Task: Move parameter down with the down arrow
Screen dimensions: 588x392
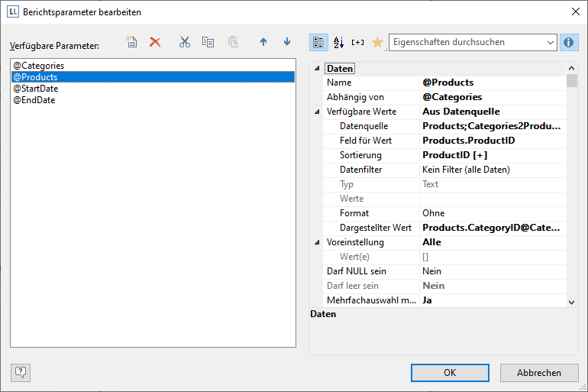Action: coord(287,42)
